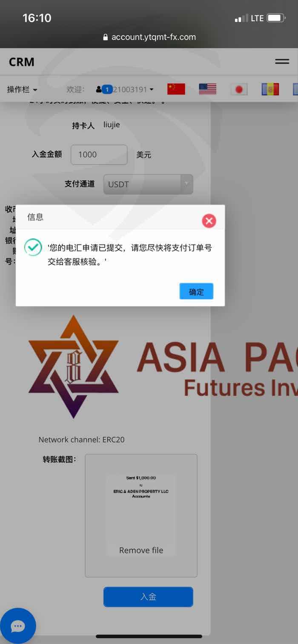Close the 信息 dialog with red X
Image resolution: width=298 pixels, height=644 pixels.
(209, 221)
